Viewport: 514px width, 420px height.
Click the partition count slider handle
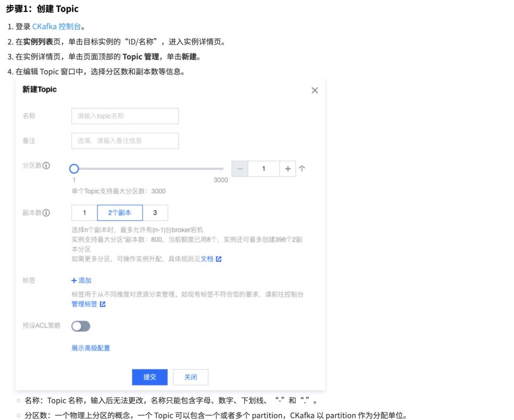pos(74,169)
